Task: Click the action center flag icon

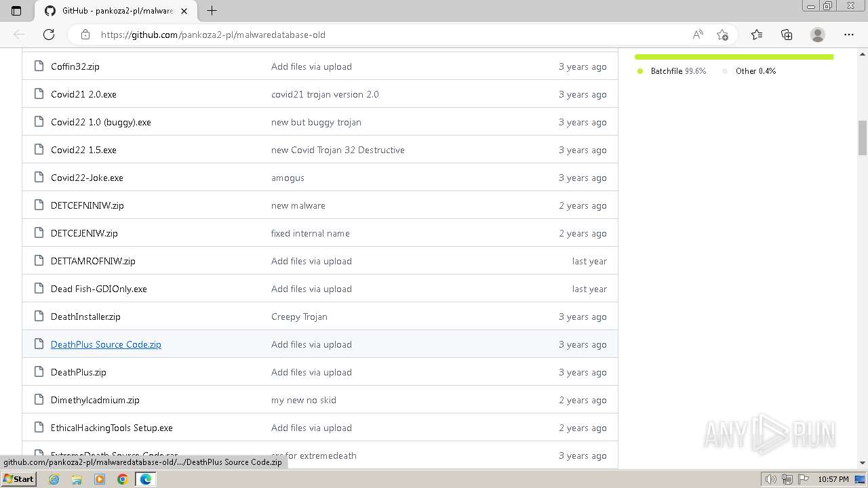Action: pos(803,479)
